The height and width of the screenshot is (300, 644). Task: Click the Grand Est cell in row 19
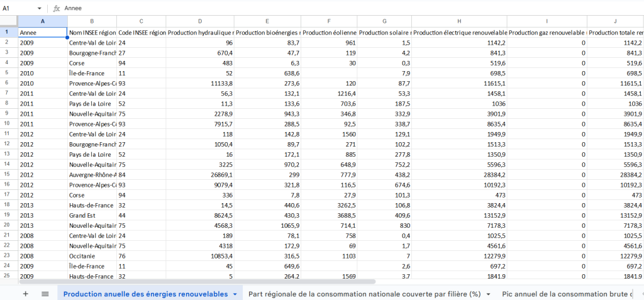[92, 215]
